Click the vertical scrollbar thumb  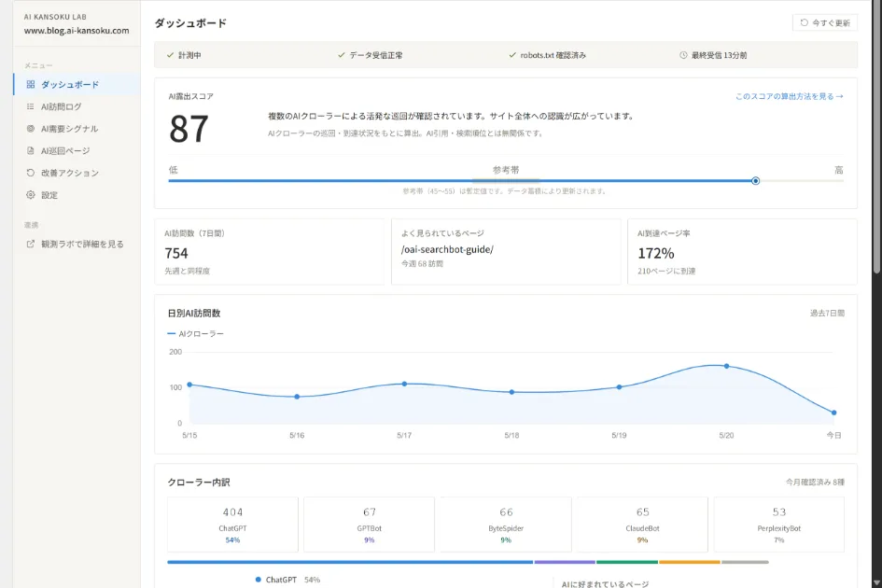click(877, 138)
